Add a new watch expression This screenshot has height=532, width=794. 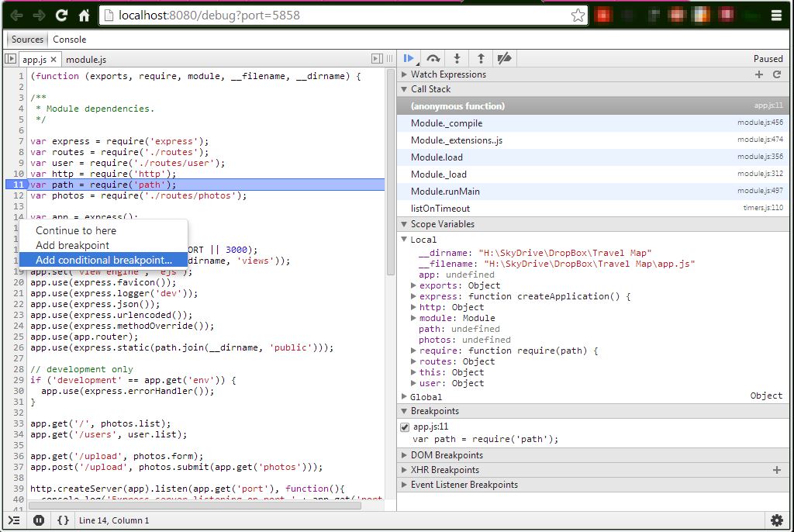pos(759,74)
